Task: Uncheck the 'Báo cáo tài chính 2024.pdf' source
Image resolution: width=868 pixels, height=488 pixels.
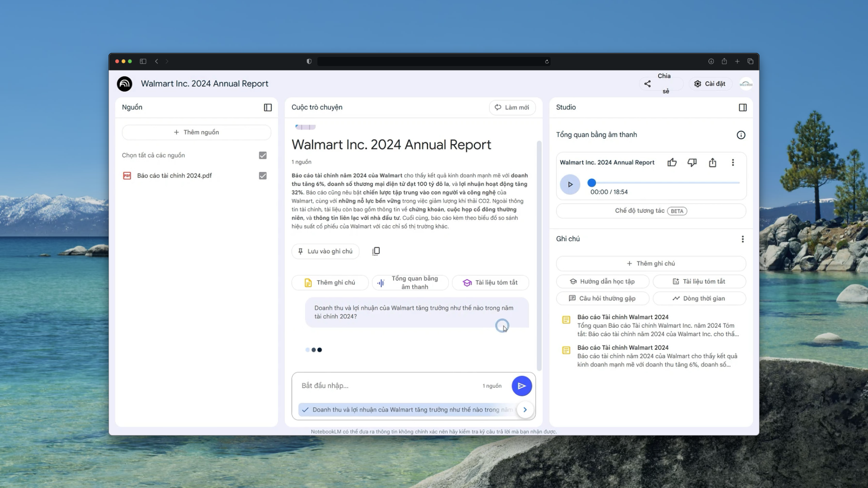Action: click(263, 176)
